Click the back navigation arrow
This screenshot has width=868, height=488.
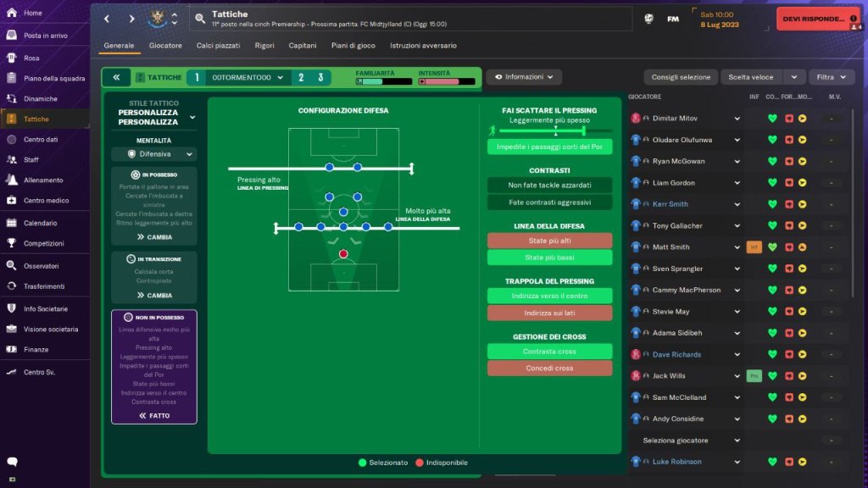pyautogui.click(x=107, y=19)
